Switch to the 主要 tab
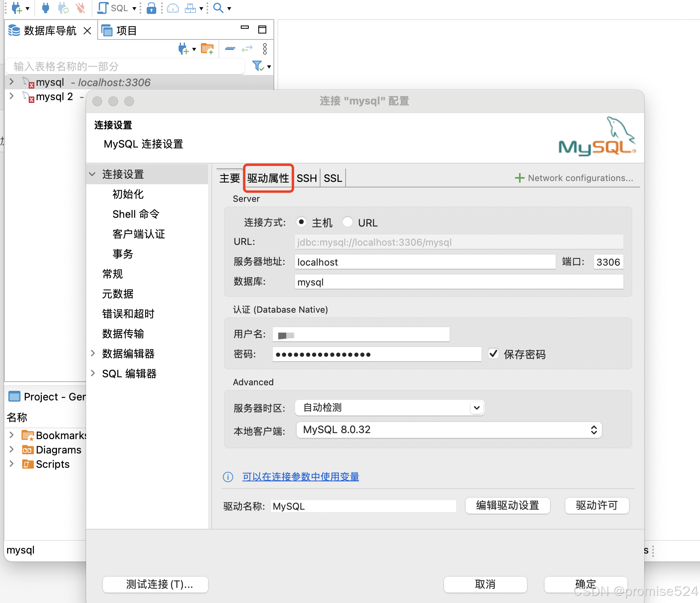This screenshot has height=603, width=700. pos(230,178)
